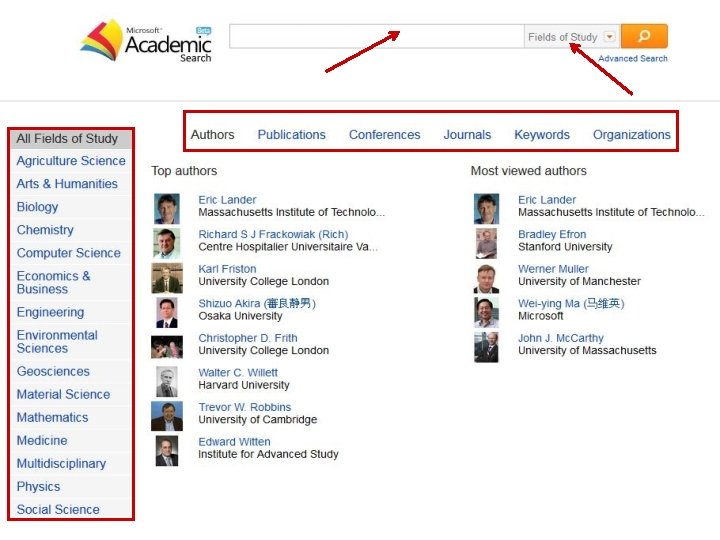The image size is (720, 540).
Task: Switch to the Authors tab
Action: pos(213,135)
